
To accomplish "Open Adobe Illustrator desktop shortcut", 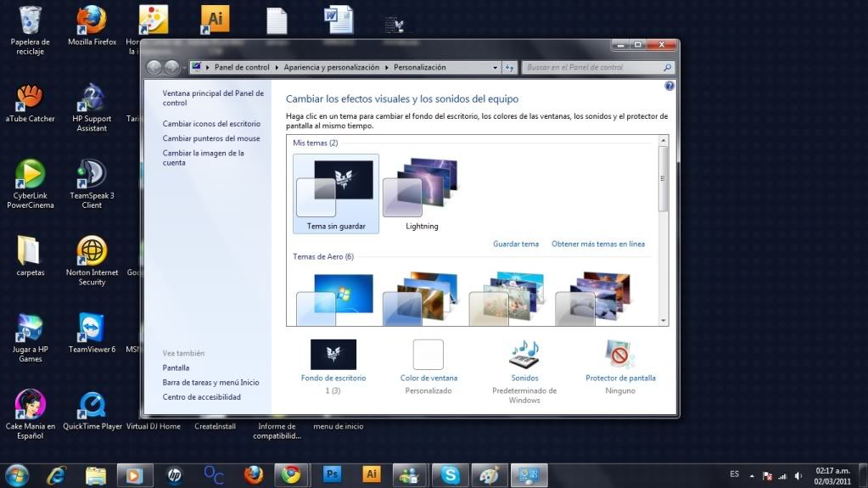I will tap(215, 20).
